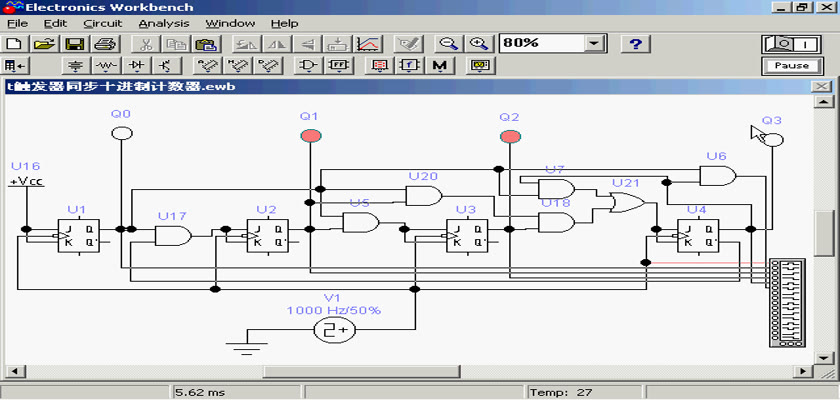Open the Logic Gates parts bin
Image resolution: width=840 pixels, height=400 pixels.
[309, 66]
